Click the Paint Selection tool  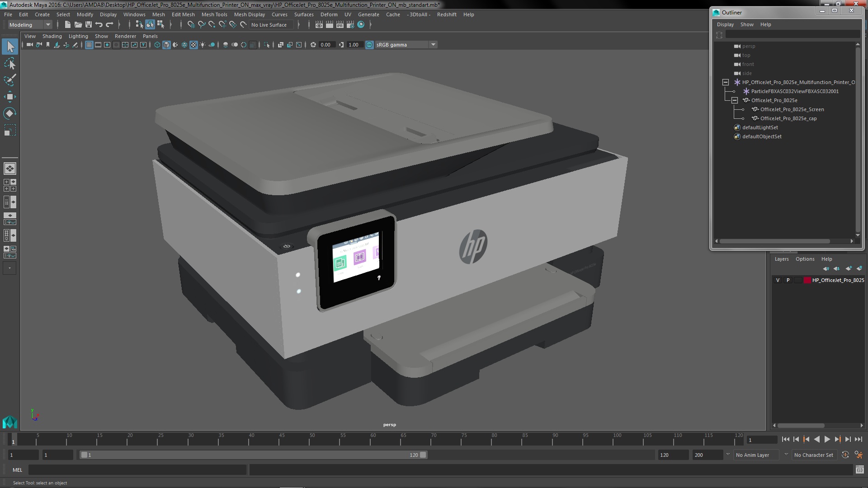(9, 80)
